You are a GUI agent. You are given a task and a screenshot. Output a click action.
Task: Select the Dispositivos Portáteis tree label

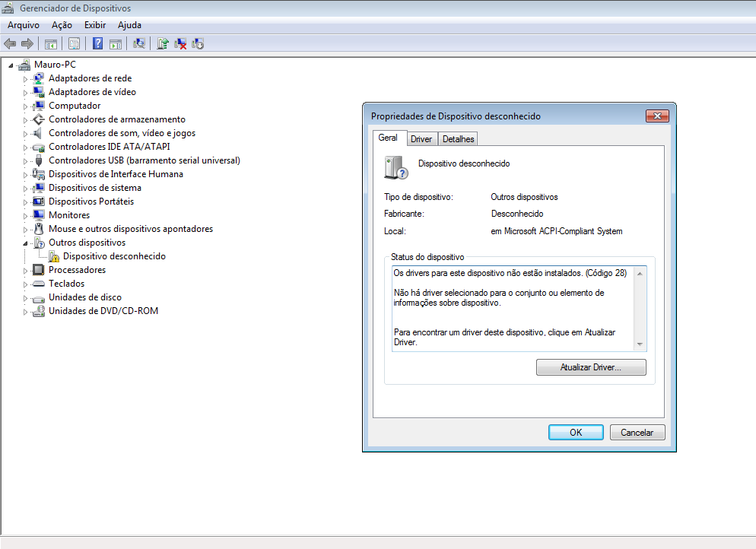coord(91,202)
